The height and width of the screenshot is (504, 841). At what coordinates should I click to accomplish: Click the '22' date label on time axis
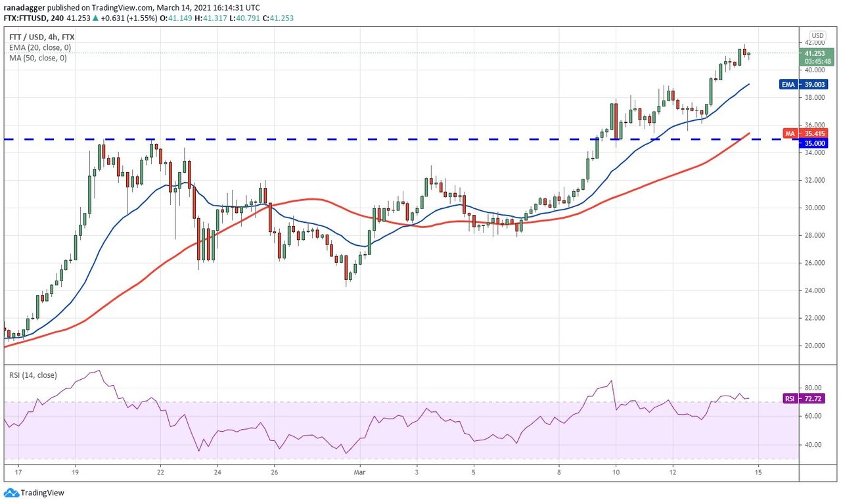[160, 472]
